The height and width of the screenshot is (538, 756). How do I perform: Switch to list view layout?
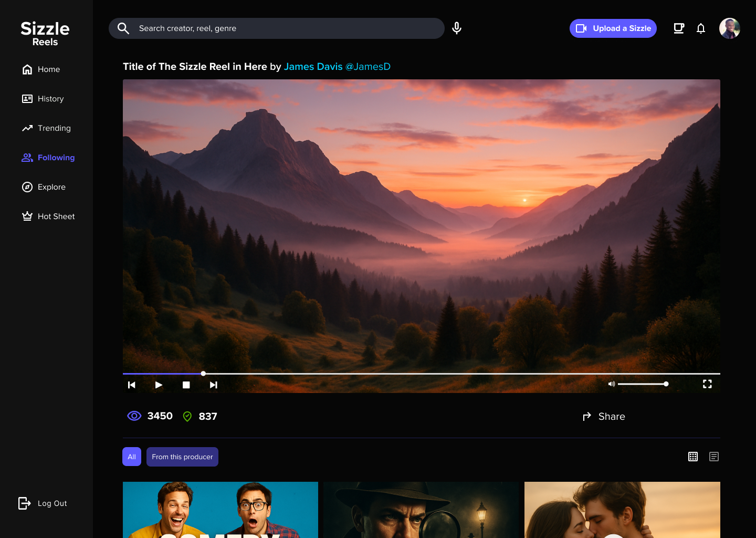click(713, 457)
